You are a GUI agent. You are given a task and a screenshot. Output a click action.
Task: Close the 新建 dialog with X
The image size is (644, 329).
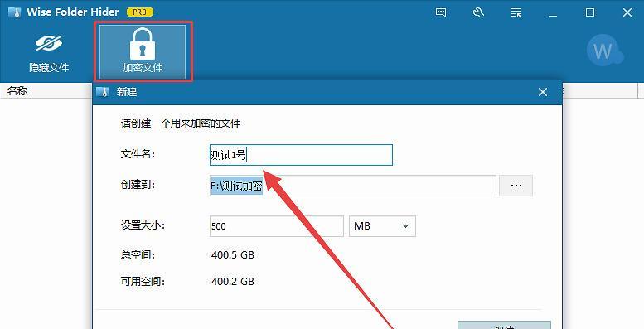click(x=543, y=92)
